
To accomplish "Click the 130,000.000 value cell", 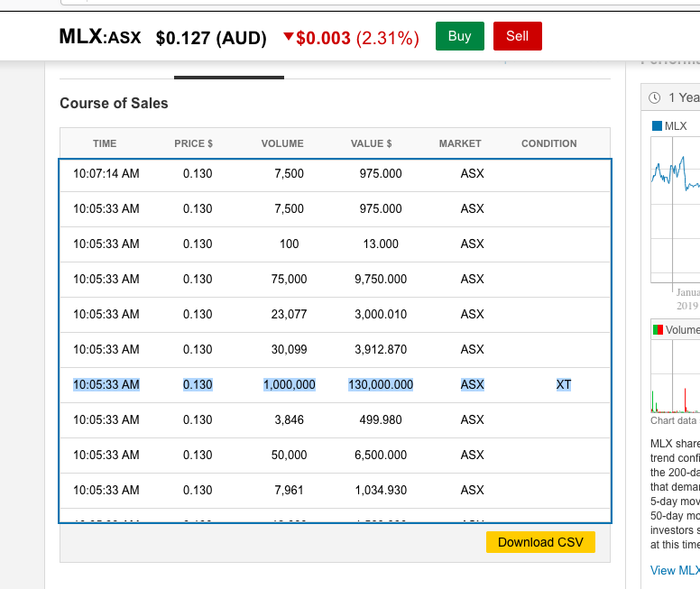I will point(381,384).
